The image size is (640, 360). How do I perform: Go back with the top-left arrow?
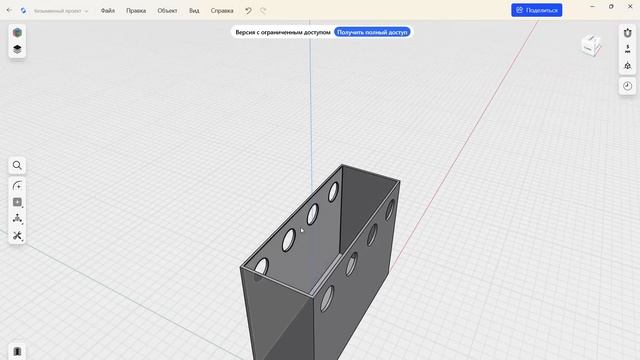9,10
